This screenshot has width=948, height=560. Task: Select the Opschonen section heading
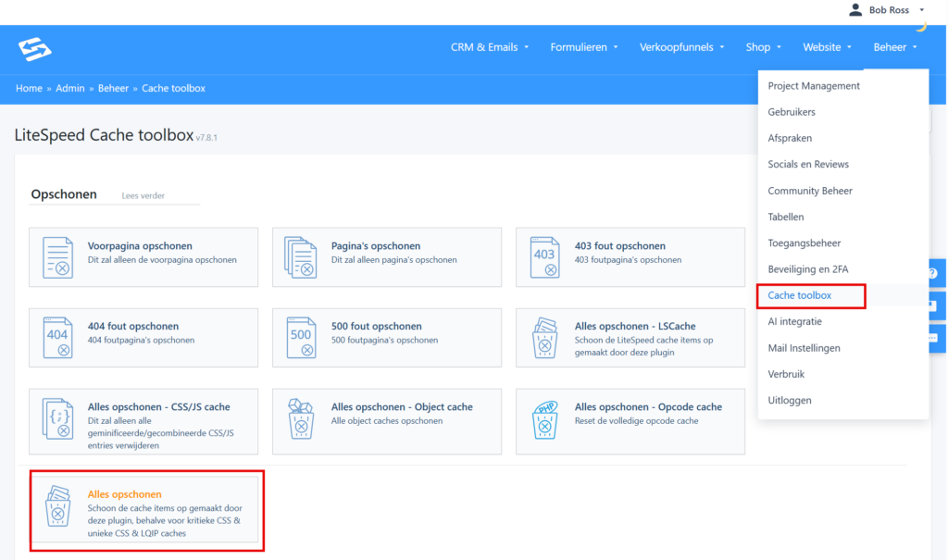64,194
